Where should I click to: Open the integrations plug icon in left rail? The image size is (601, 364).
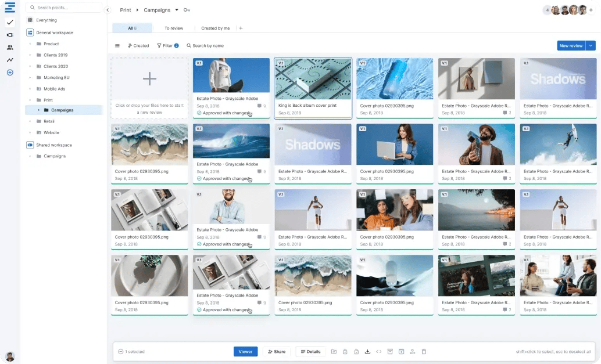10,35
